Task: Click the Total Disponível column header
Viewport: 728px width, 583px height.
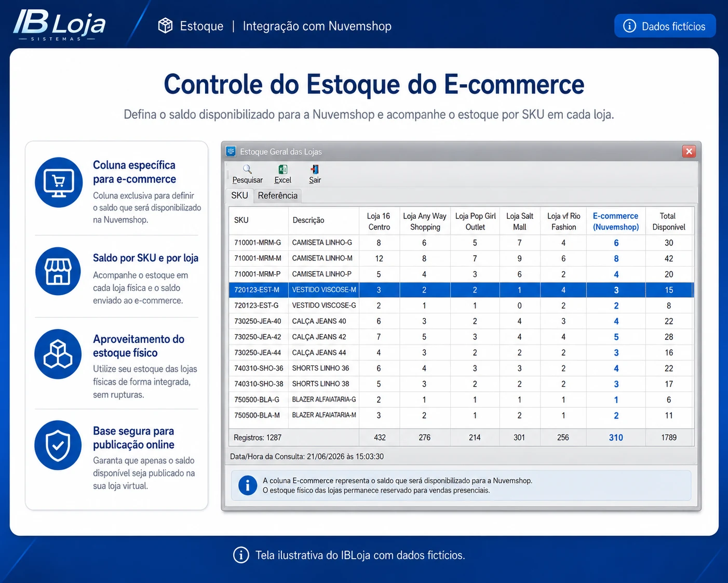Action: pyautogui.click(x=669, y=221)
